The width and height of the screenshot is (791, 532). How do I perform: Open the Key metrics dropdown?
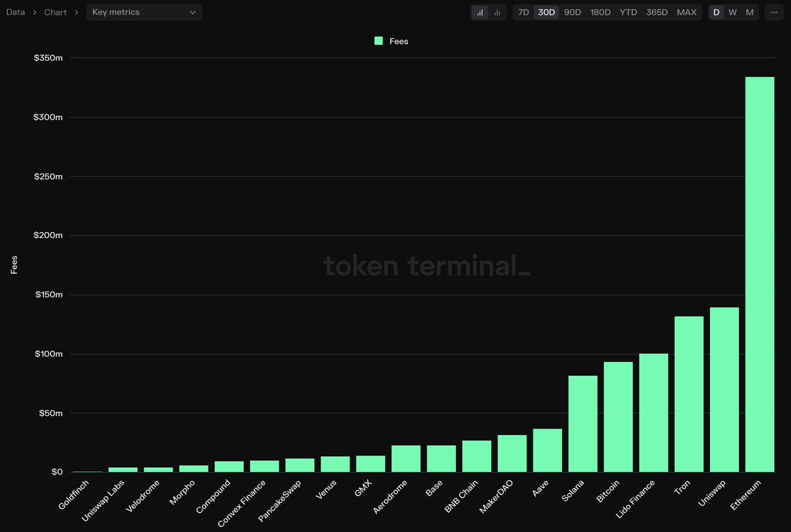point(144,12)
